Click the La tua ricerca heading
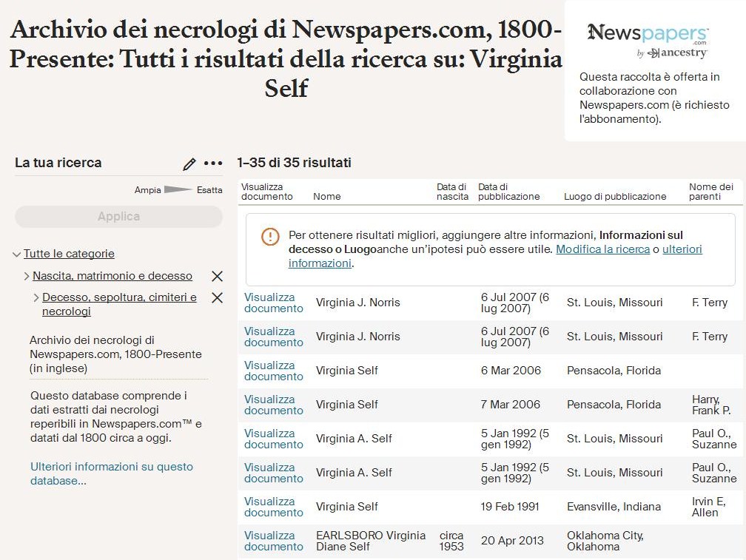Image resolution: width=746 pixels, height=560 pixels. point(58,163)
